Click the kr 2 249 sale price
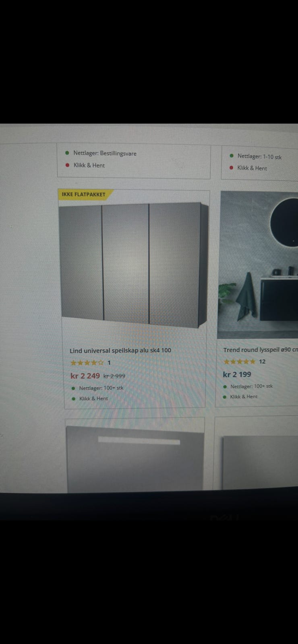 (x=85, y=376)
